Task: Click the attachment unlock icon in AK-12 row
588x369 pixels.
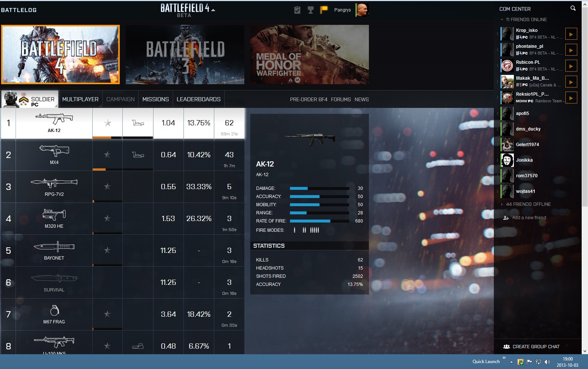Action: point(138,123)
